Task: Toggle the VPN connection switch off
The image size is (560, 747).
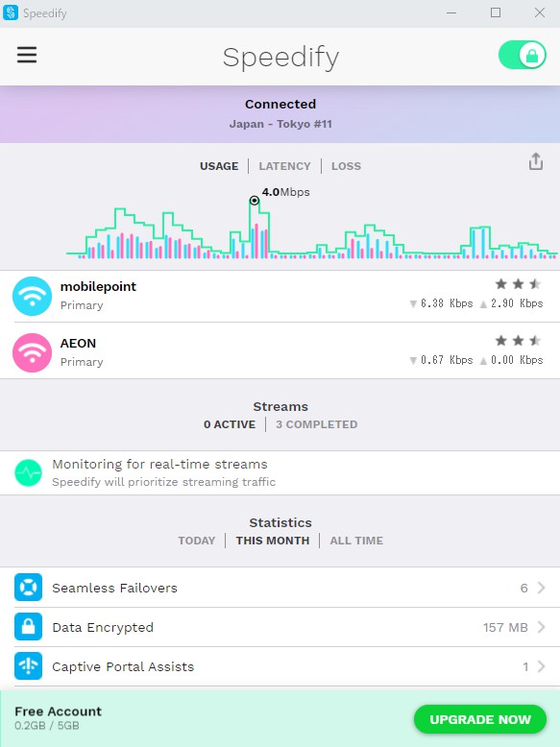Action: pos(523,55)
